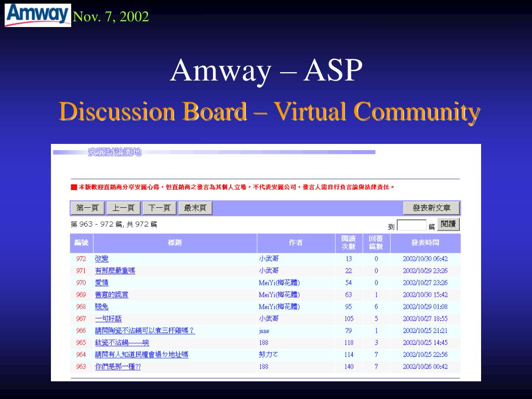Click read count 140 in row 963
This screenshot has width=532, height=399.
(349, 366)
